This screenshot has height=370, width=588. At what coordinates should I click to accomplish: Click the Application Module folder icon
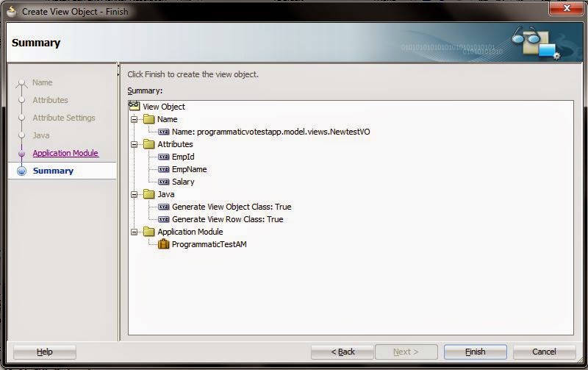coord(149,232)
